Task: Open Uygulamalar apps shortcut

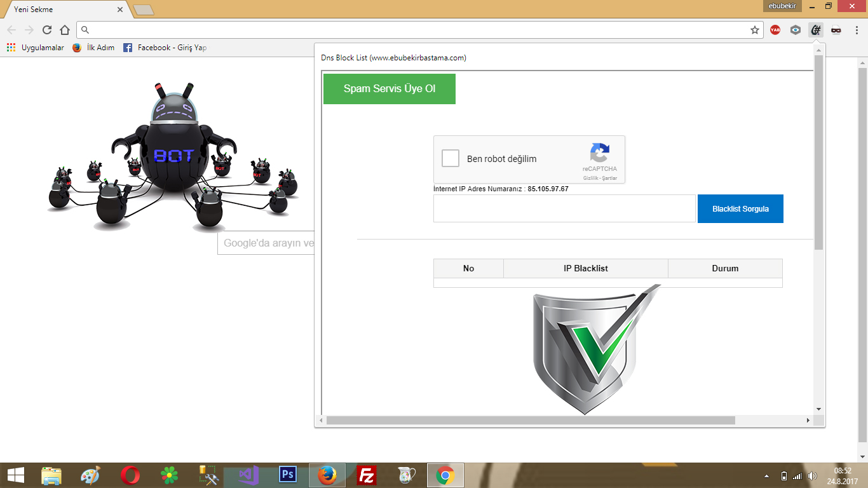Action: click(x=35, y=48)
